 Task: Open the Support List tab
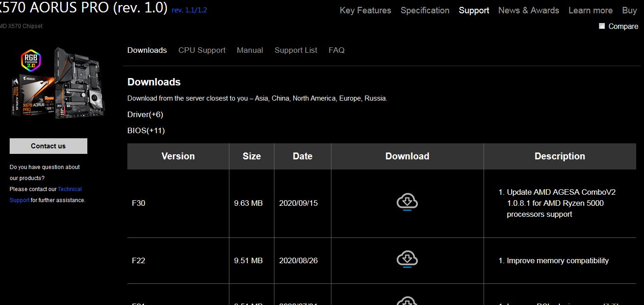click(x=296, y=50)
